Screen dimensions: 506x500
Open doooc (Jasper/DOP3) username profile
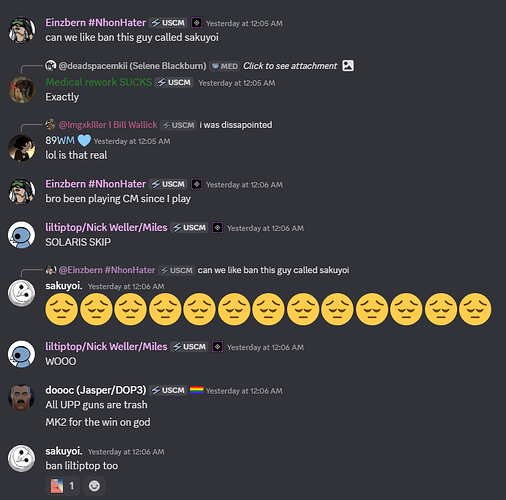tap(96, 390)
